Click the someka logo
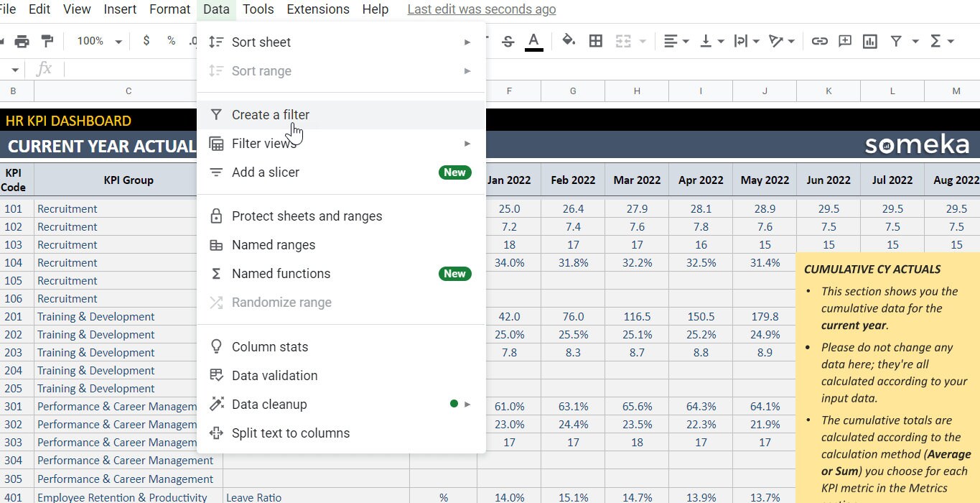This screenshot has height=503, width=980. (x=917, y=146)
